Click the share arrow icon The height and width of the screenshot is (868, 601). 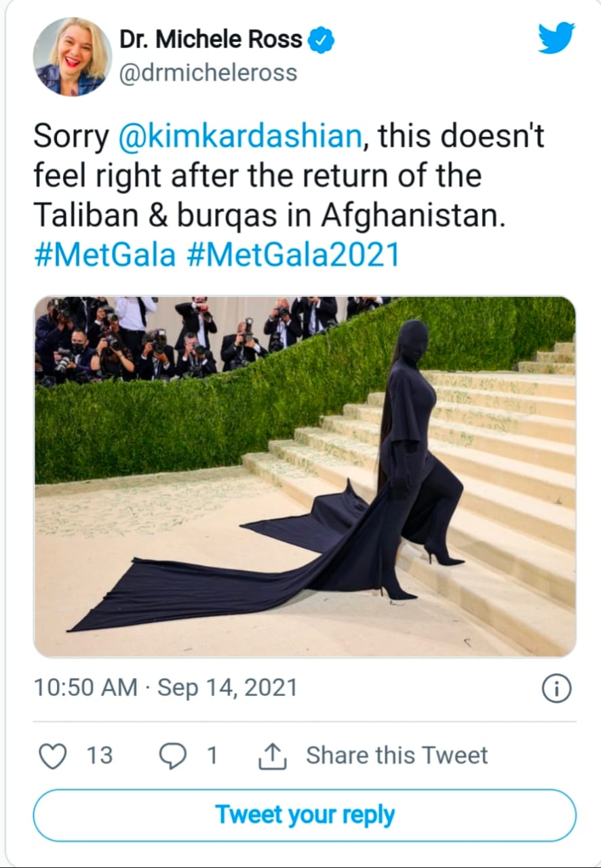point(273,756)
